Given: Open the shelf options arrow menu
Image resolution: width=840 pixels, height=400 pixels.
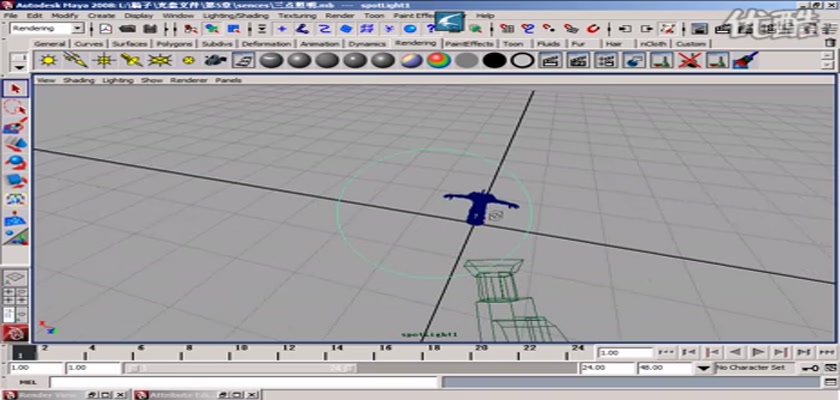Looking at the screenshot, I should [19, 67].
